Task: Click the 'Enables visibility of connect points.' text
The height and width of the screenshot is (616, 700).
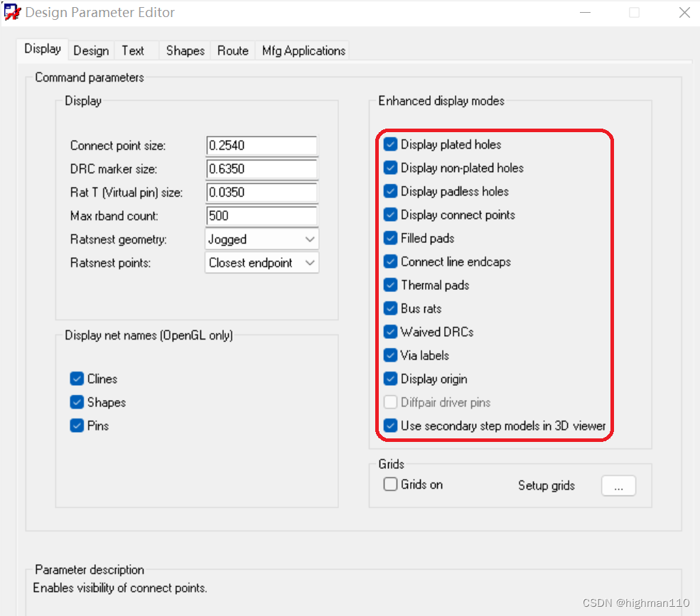Action: pyautogui.click(x=120, y=588)
